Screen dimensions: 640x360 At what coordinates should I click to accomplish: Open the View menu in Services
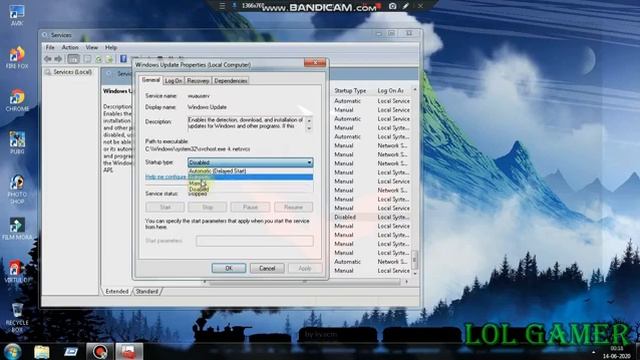91,47
